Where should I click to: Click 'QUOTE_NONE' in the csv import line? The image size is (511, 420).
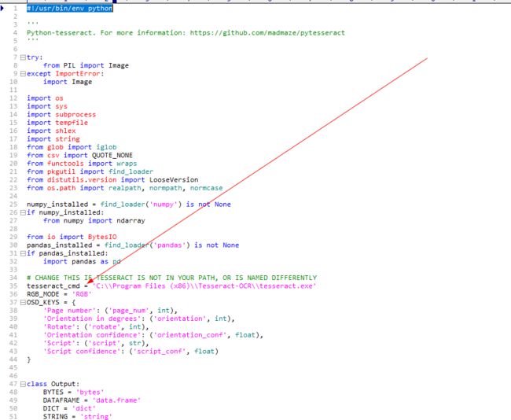[x=112, y=155]
